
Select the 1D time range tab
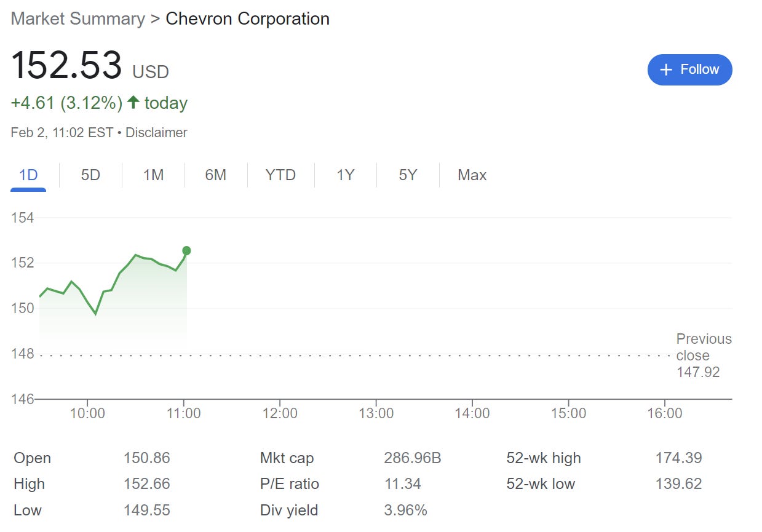pyautogui.click(x=28, y=175)
